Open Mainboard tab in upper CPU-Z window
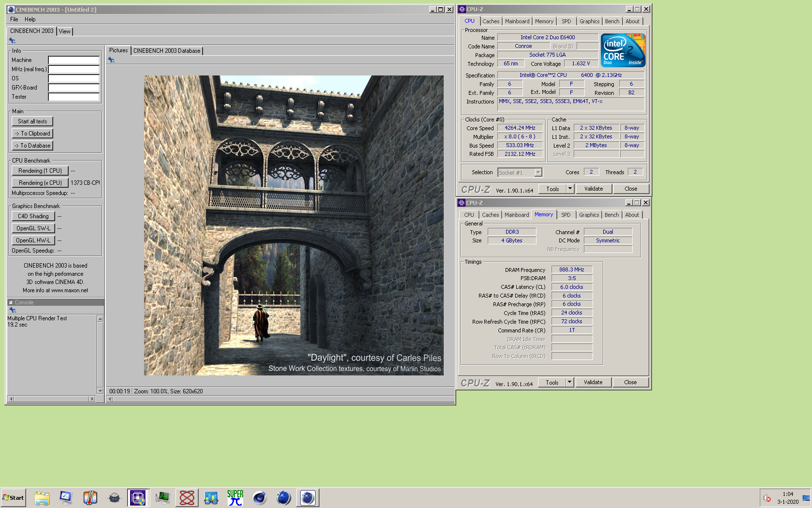 coord(517,21)
